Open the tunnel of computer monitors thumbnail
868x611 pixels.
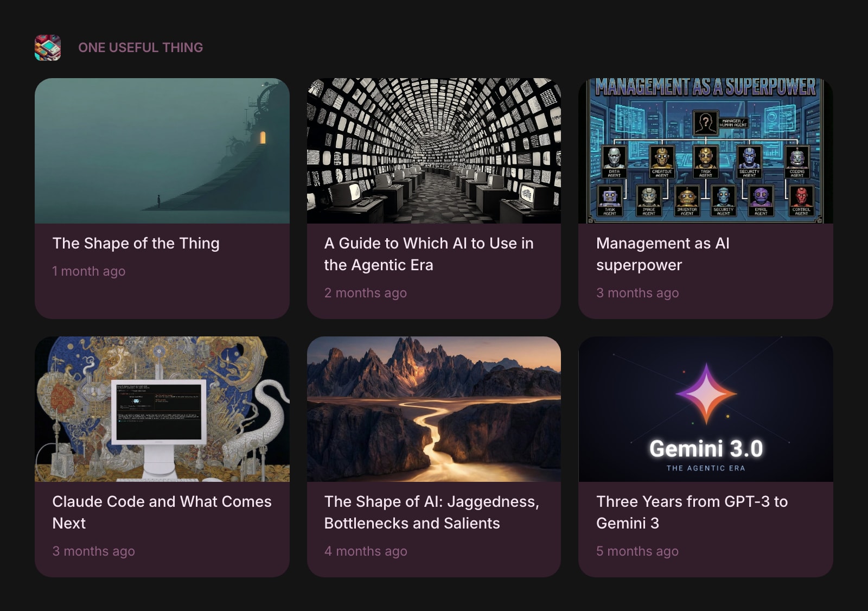click(433, 151)
